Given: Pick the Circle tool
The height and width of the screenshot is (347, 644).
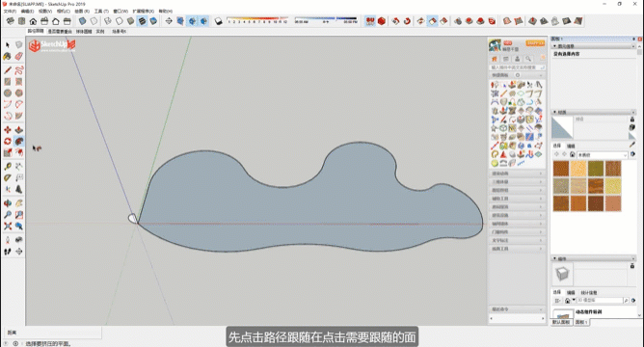Looking at the screenshot, I should pos(8,93).
